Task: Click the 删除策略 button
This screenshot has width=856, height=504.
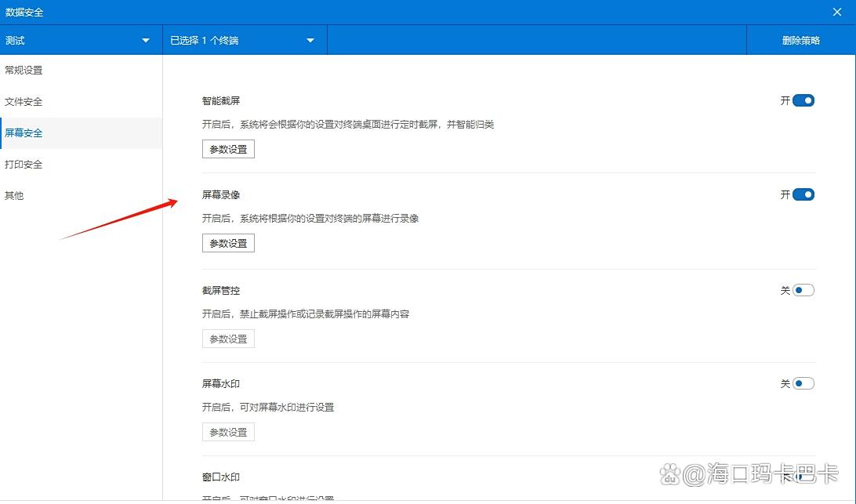Action: (x=800, y=40)
